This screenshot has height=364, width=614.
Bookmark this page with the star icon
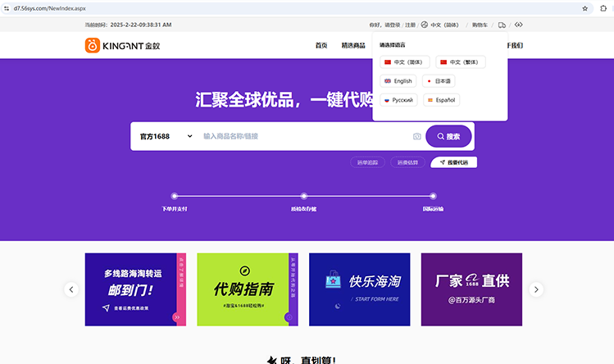(x=584, y=7)
